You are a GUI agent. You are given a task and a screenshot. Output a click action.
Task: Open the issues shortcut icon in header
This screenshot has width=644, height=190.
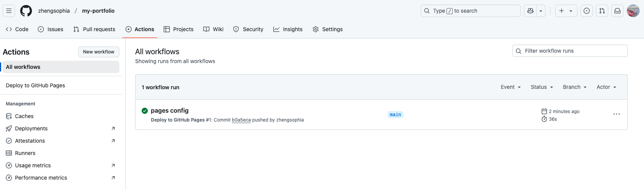587,11
